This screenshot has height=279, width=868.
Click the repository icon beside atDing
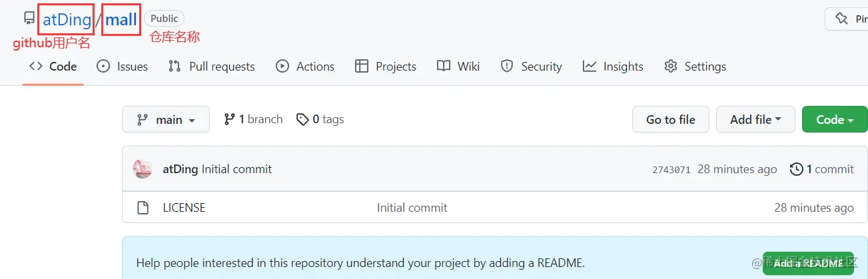click(29, 19)
